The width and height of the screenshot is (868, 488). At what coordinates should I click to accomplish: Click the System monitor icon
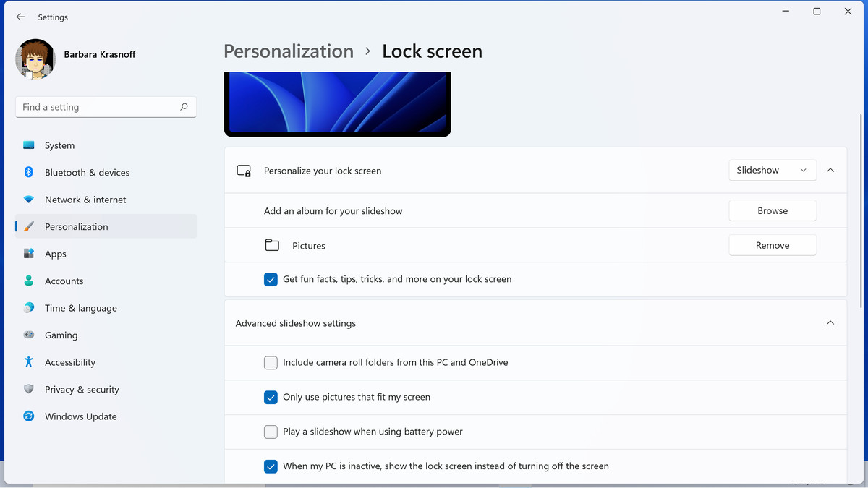[29, 145]
